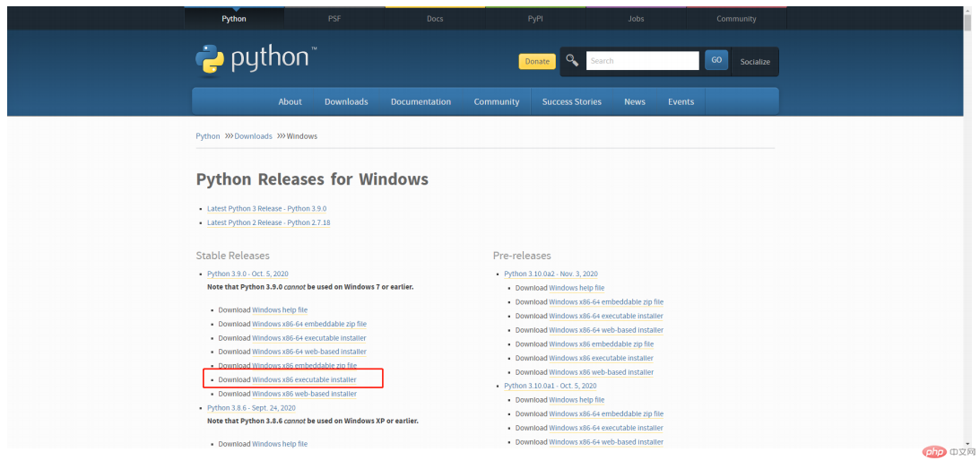Open Python 3.9.0 - Oct. 5, 2020 link
The image size is (980, 461).
click(x=247, y=274)
